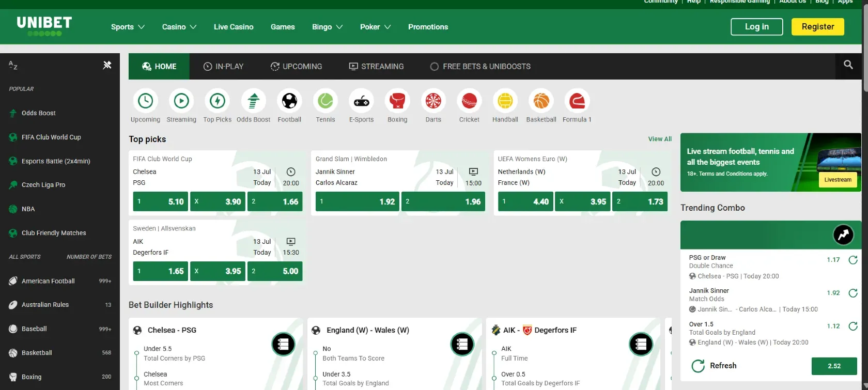Open FREE BETS & UNIBOOSTS tab

[480, 66]
